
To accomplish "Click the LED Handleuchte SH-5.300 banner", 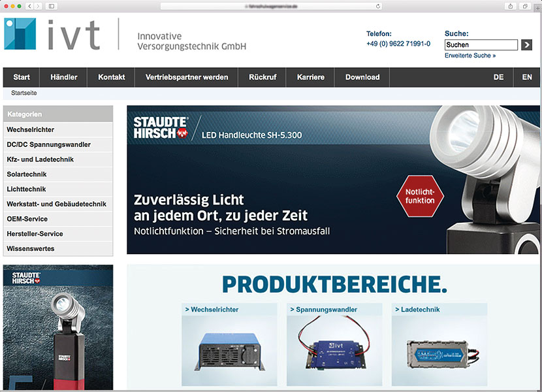I will 333,180.
